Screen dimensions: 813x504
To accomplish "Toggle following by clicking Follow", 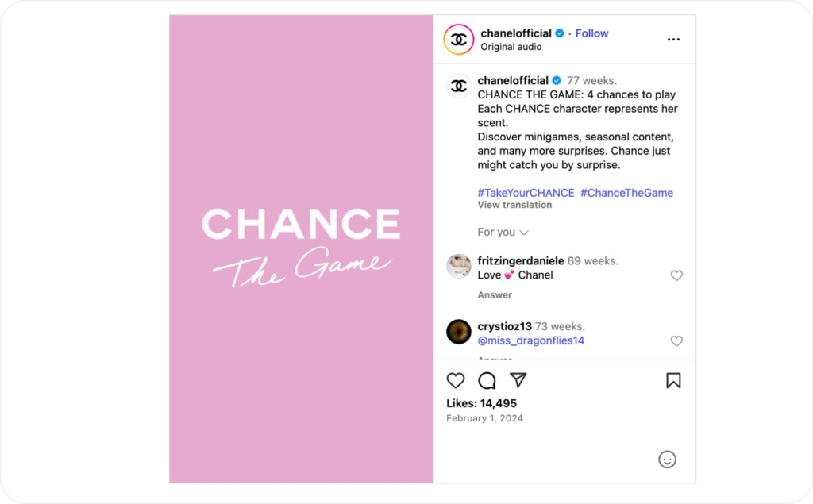I will (591, 33).
